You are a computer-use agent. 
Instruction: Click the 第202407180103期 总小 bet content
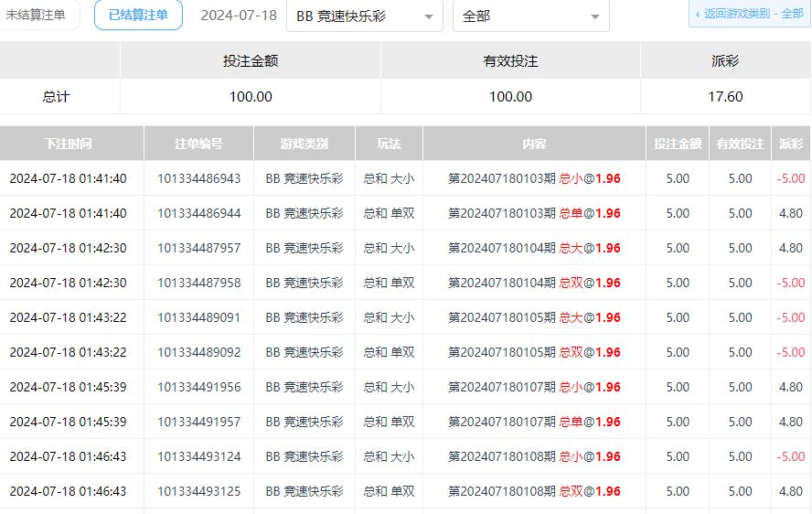534,178
